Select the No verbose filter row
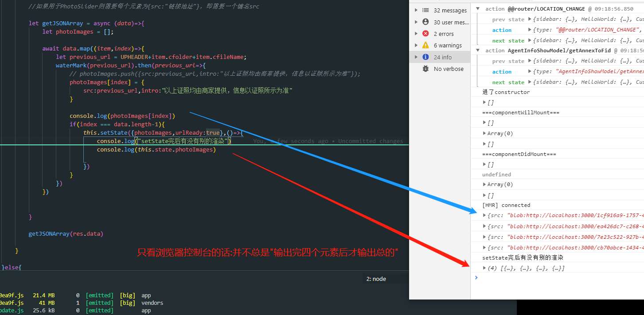This screenshot has height=315, width=644. click(x=449, y=69)
